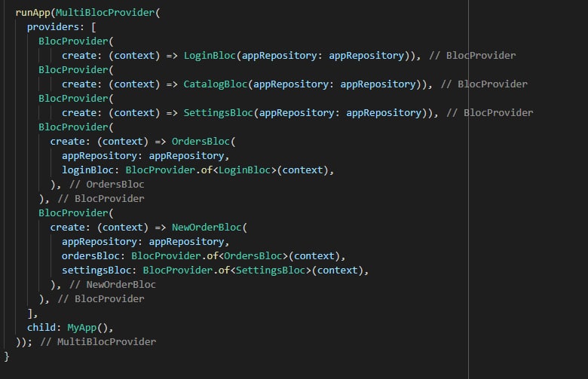The width and height of the screenshot is (588, 379).
Task: Click appRepository: under OrdersBloc constructor
Action: click(102, 155)
